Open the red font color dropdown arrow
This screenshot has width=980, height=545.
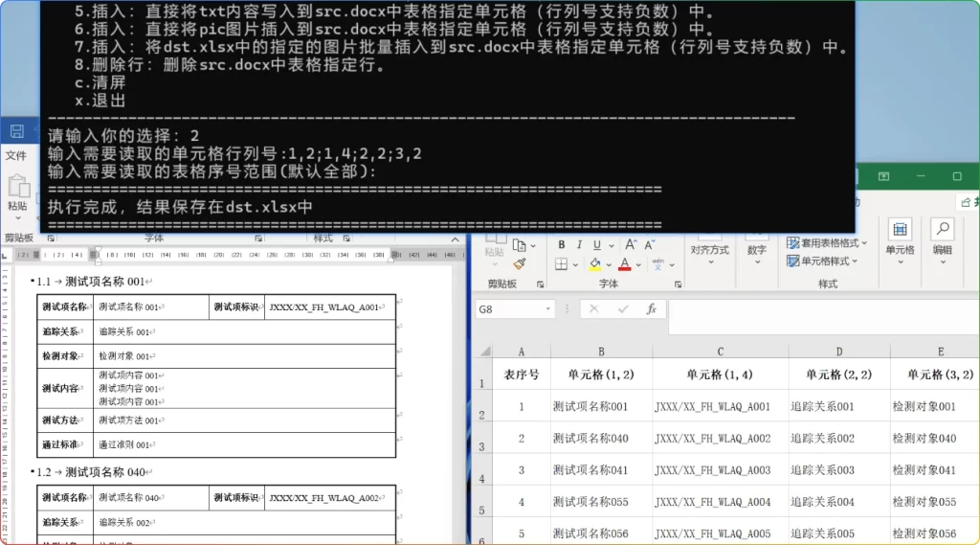tap(638, 264)
